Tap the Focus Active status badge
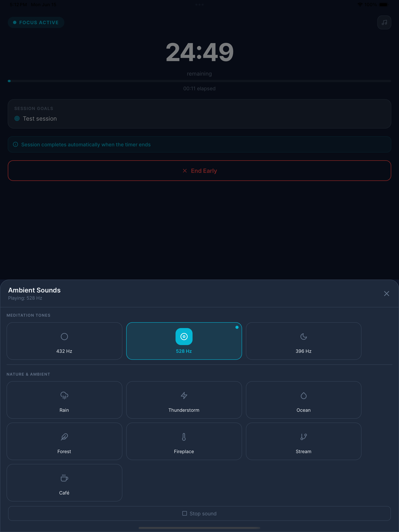The image size is (399, 532). (36, 22)
